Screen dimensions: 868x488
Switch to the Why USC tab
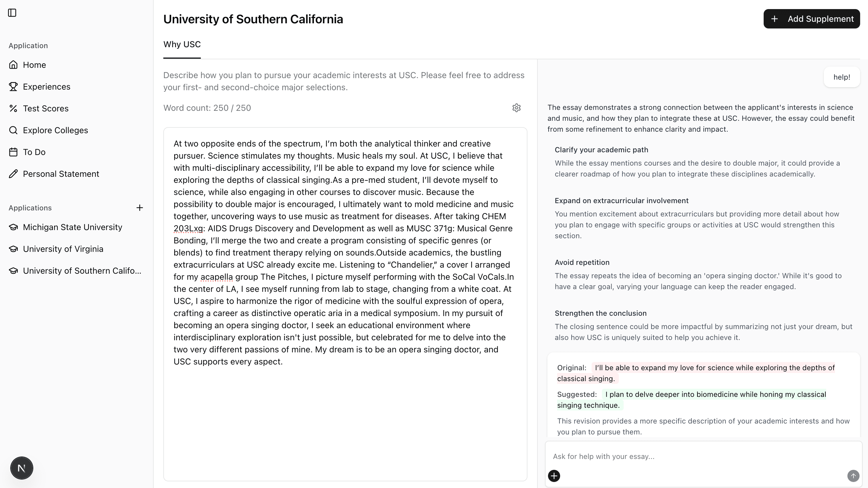pos(182,45)
